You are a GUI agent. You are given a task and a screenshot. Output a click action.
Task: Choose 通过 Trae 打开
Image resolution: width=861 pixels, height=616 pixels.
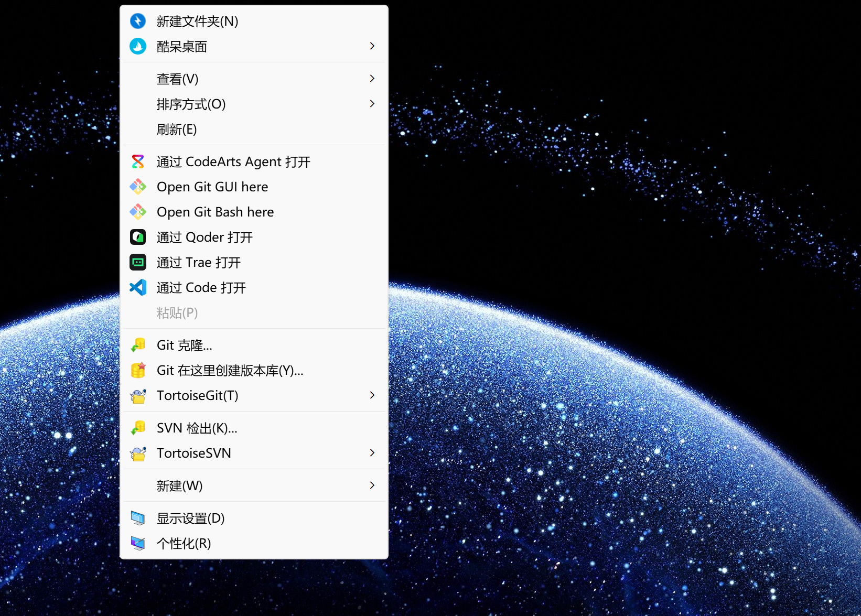click(x=254, y=262)
